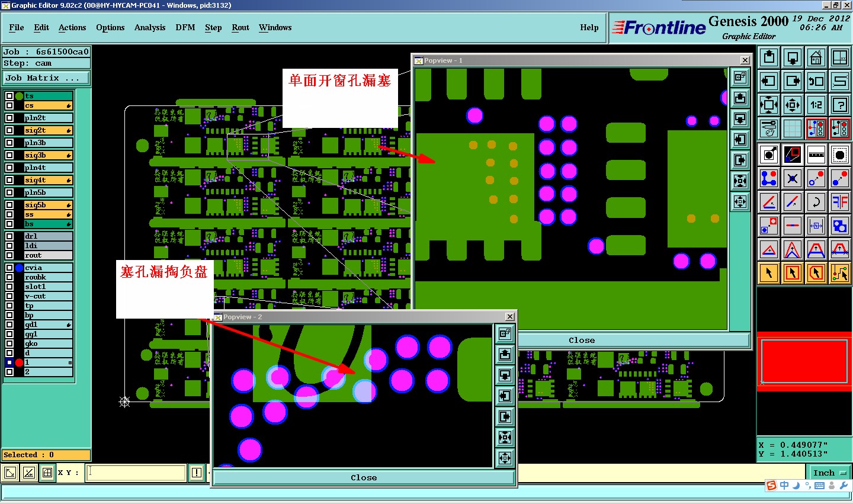Select the ruler measure tool
Image resolution: width=853 pixels, height=504 pixels.
click(x=816, y=155)
